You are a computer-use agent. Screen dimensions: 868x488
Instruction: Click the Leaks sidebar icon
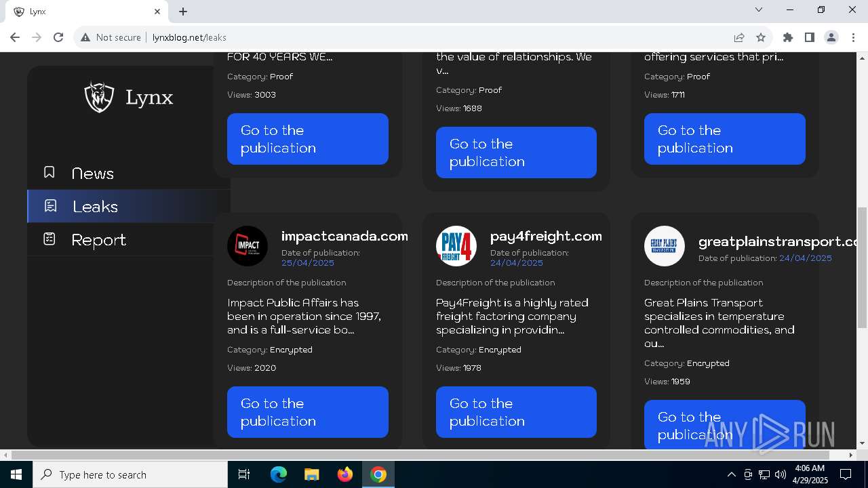(x=50, y=206)
